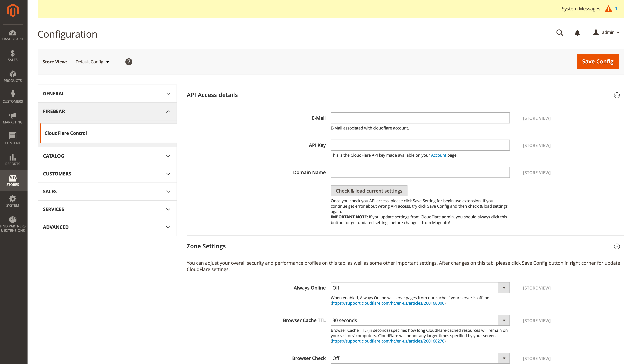Collapse the Zone Settings section
Viewport: 632px width, 364px height.
[617, 247]
